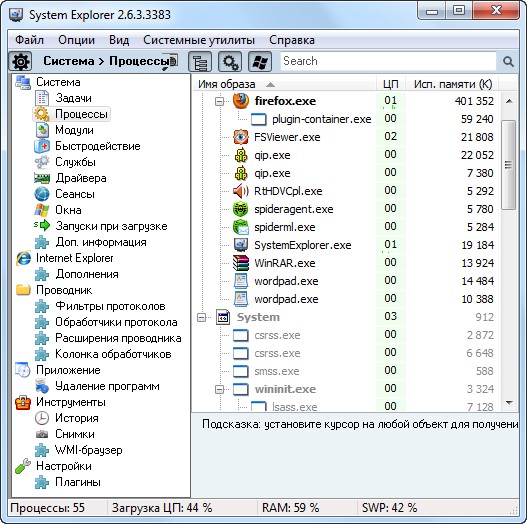Click the main gear menu button
The width and height of the screenshot is (527, 524).
(21, 62)
